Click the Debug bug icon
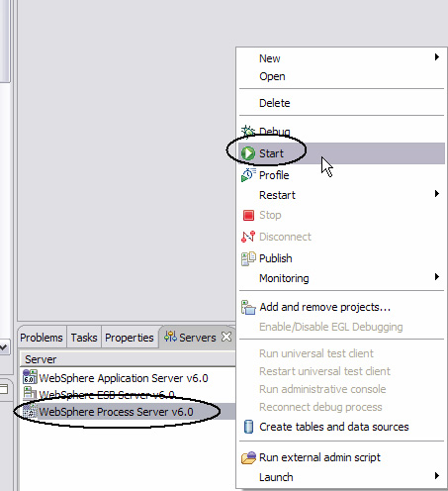448x491 pixels. point(248,132)
